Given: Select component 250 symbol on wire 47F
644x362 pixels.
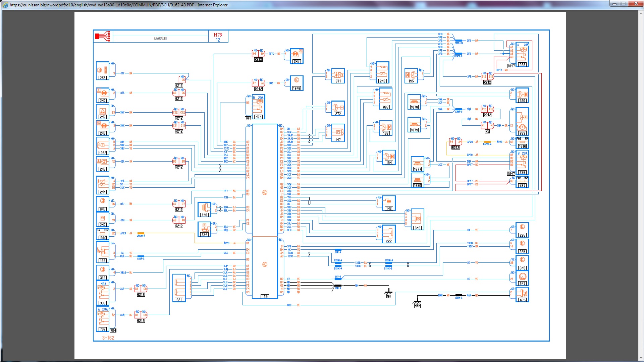Looking at the screenshot, I should 103,71.
